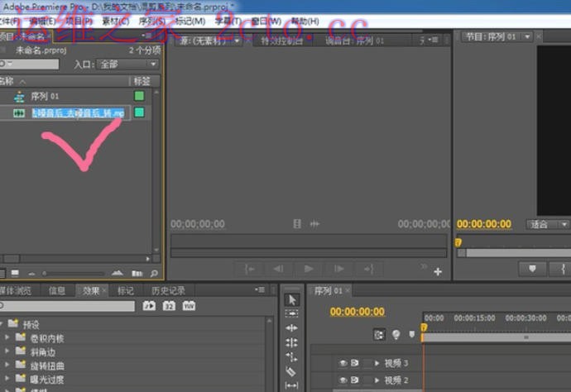Play the Source monitor clip
The height and width of the screenshot is (392, 571).
point(308,269)
